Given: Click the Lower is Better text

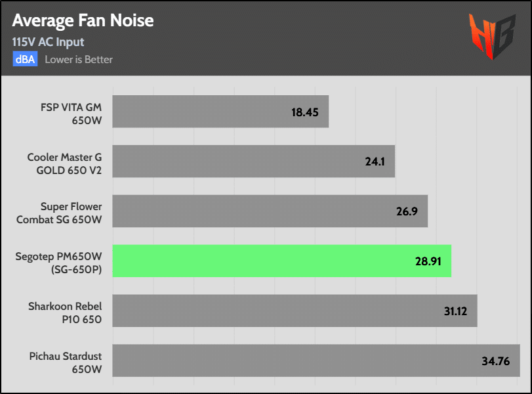Looking at the screenshot, I should pyautogui.click(x=79, y=60).
